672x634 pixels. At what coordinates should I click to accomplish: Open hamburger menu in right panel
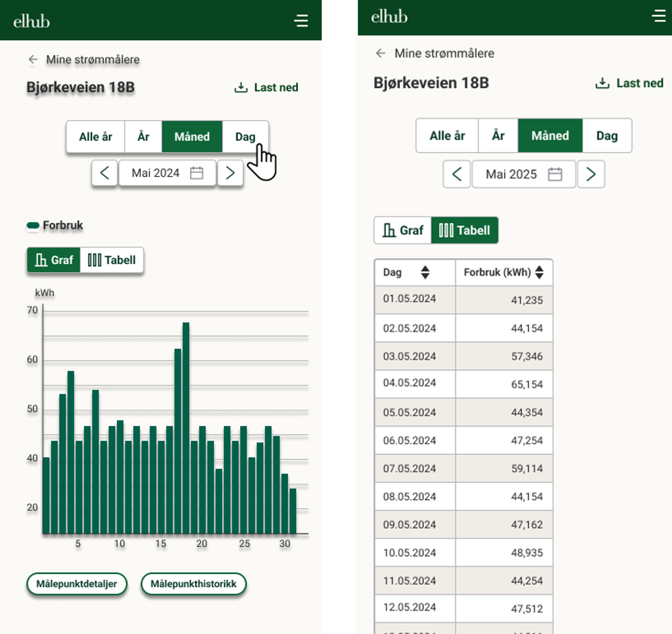point(659,16)
